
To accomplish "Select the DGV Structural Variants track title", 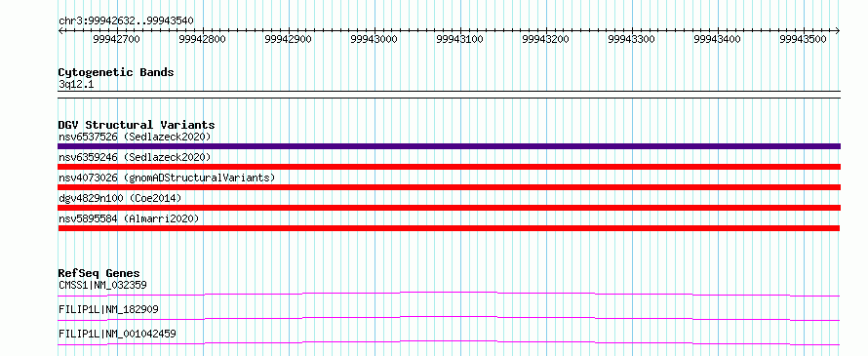I will [137, 125].
